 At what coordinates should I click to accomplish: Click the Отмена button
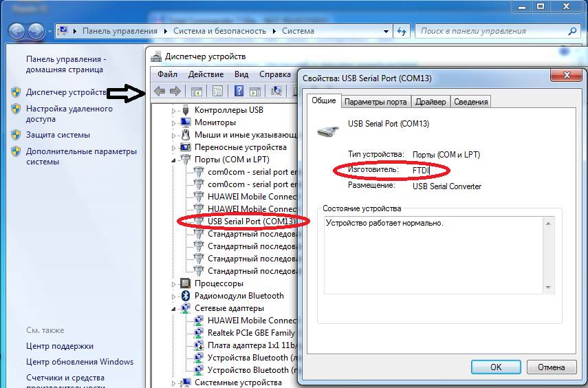[x=552, y=367]
